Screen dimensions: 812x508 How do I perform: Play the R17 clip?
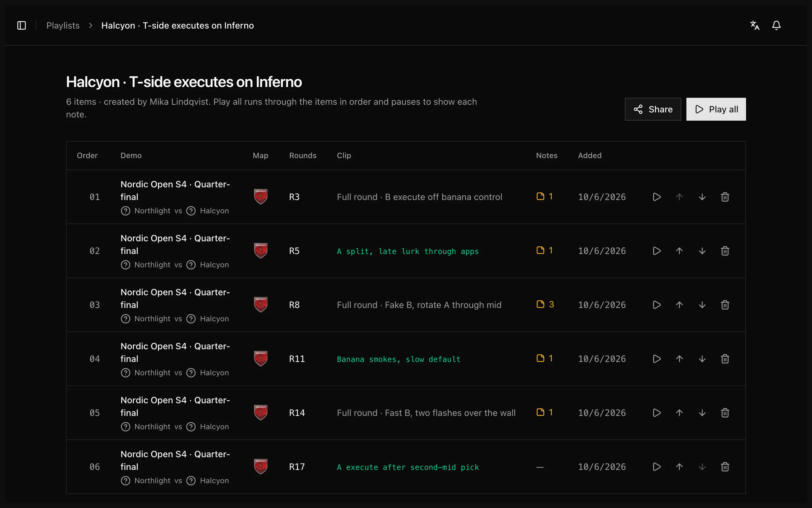pyautogui.click(x=657, y=467)
